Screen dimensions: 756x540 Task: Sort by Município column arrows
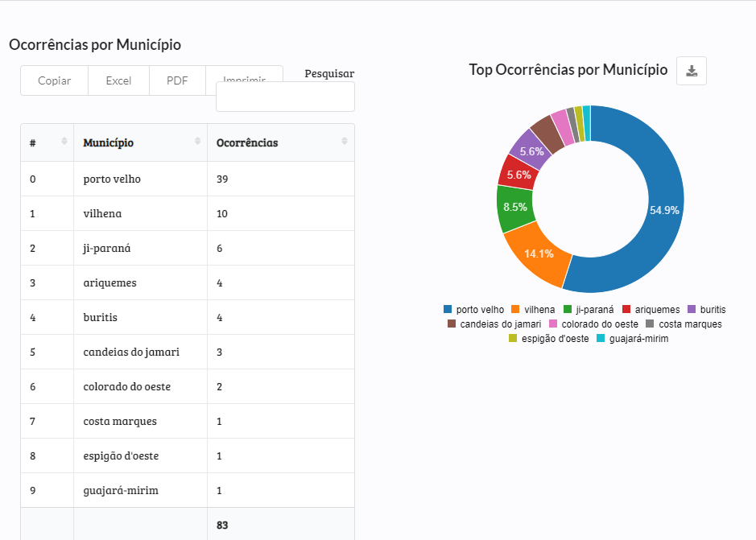(197, 142)
